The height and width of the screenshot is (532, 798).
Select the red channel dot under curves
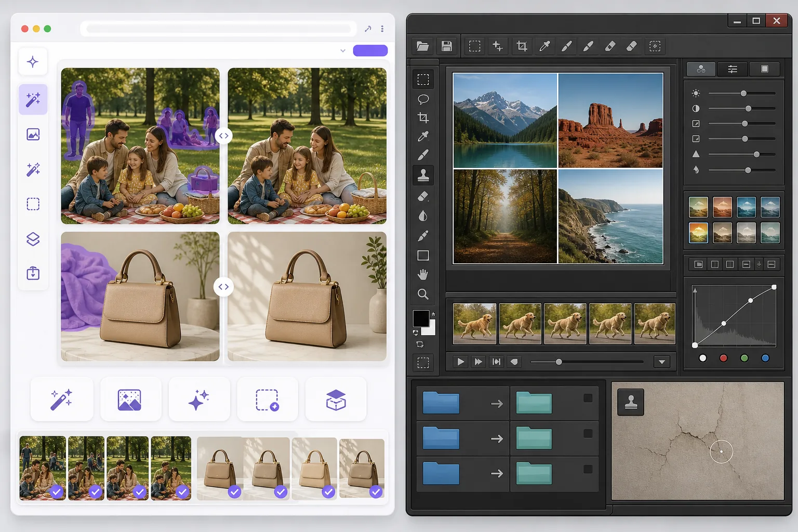click(723, 358)
